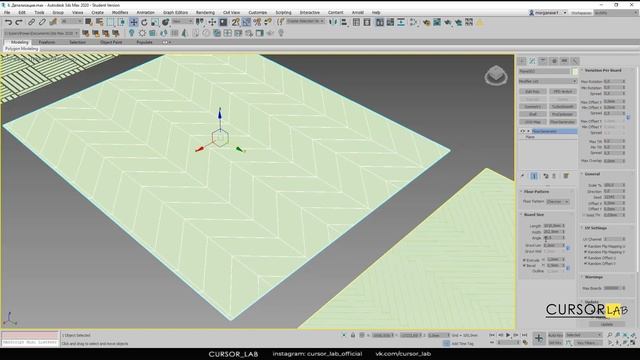
Task: Click the Select Object icon
Action: click(x=88, y=22)
